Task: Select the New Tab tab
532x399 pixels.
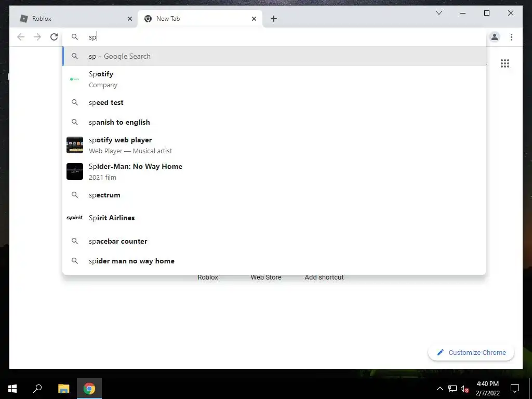Action: click(x=200, y=19)
